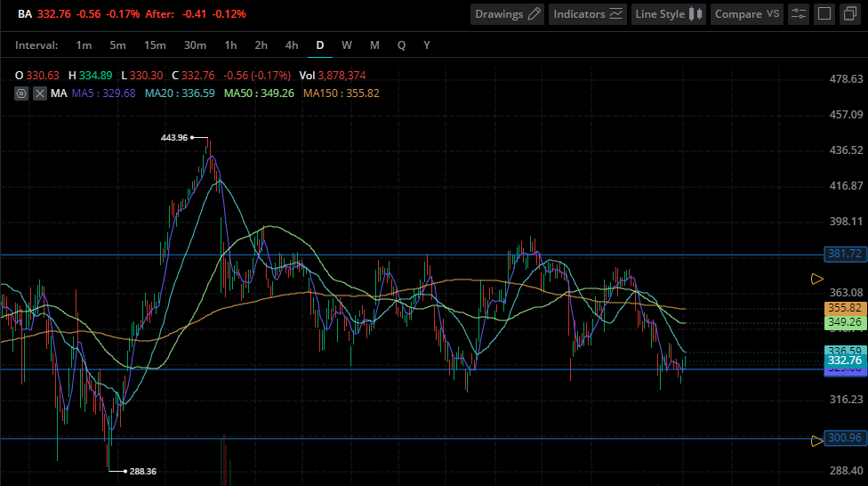Switch to the 4h interval
Viewport: 868px width, 486px height.
pyautogui.click(x=292, y=45)
